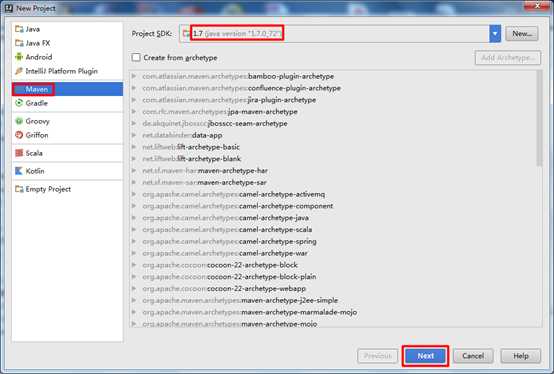Select camel-archetype-spring row

pyautogui.click(x=333, y=241)
